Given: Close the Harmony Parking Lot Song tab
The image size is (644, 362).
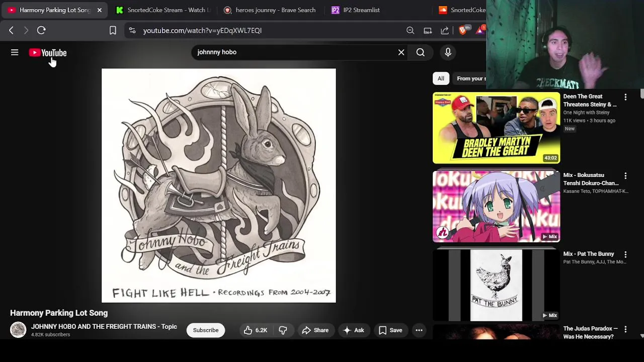Looking at the screenshot, I should [x=99, y=10].
